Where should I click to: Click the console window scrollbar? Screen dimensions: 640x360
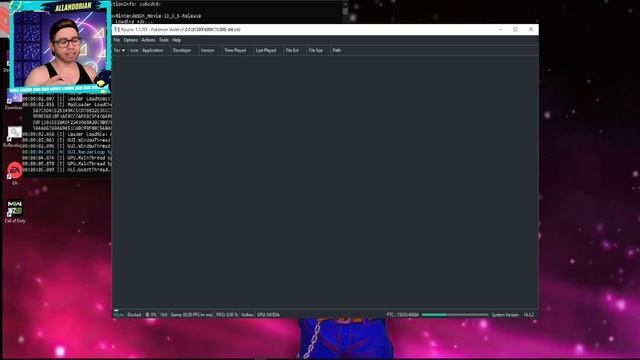[x=345, y=11]
